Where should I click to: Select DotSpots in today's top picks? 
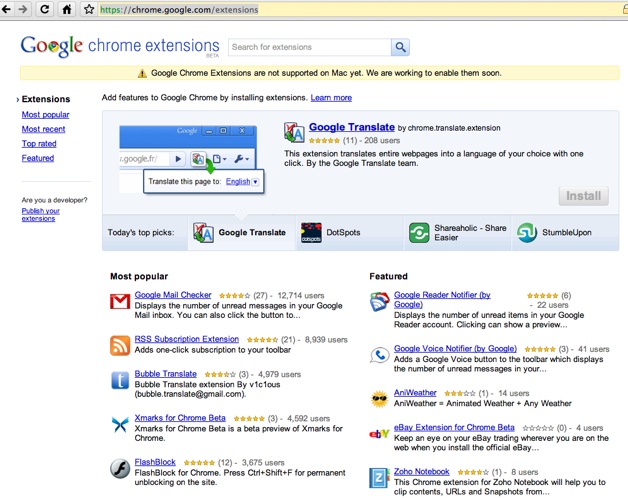click(x=350, y=233)
